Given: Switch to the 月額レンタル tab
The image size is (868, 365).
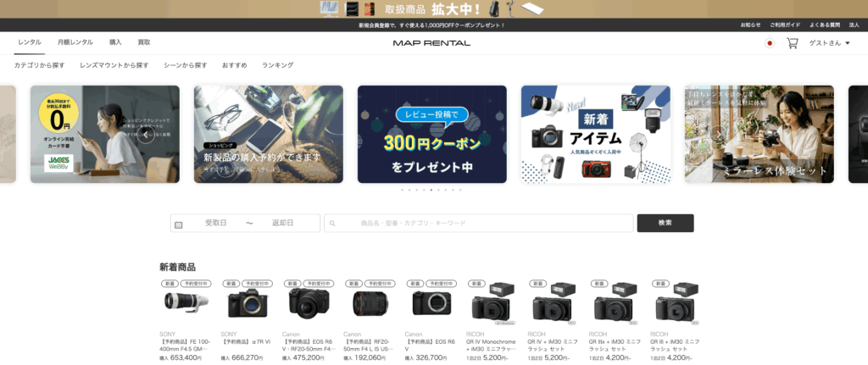Looking at the screenshot, I should [75, 42].
